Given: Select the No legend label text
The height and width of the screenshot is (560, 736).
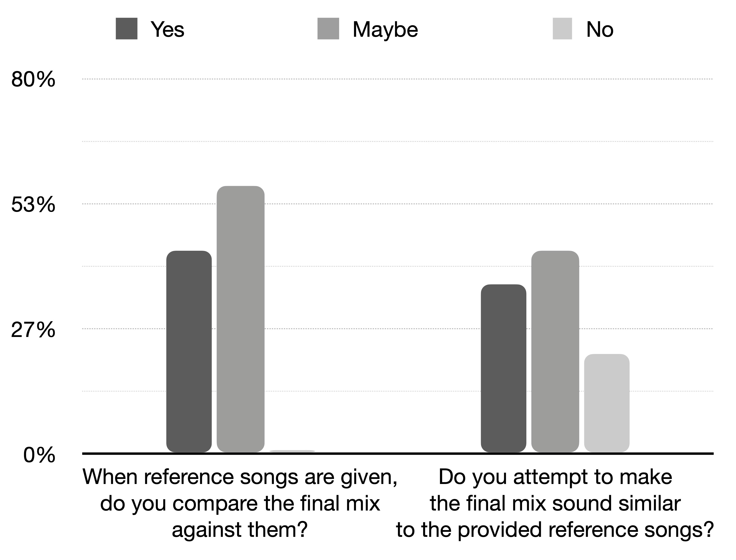Looking at the screenshot, I should tap(599, 29).
